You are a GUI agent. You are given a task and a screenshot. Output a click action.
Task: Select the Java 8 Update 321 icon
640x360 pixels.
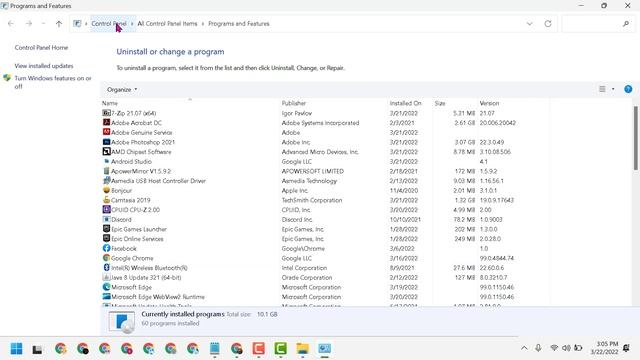(x=106, y=277)
